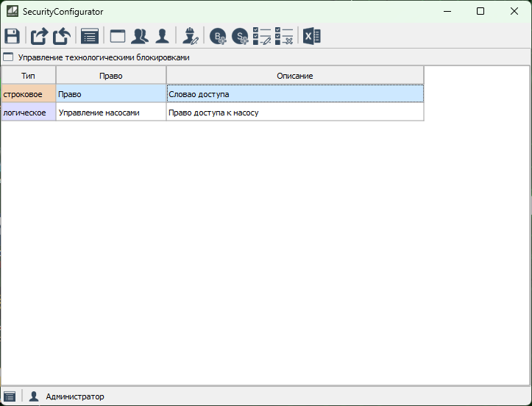
Task: Click the Тип column header
Action: (x=28, y=76)
